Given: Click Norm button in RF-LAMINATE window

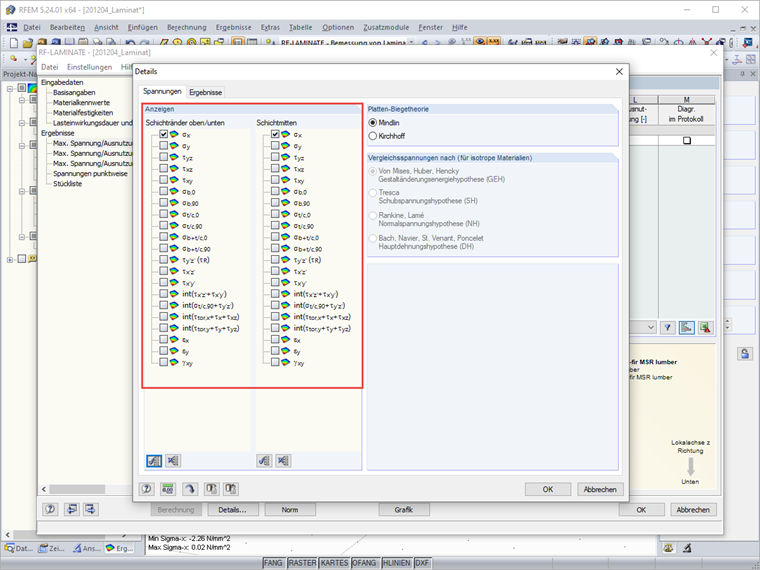Looking at the screenshot, I should tap(290, 509).
